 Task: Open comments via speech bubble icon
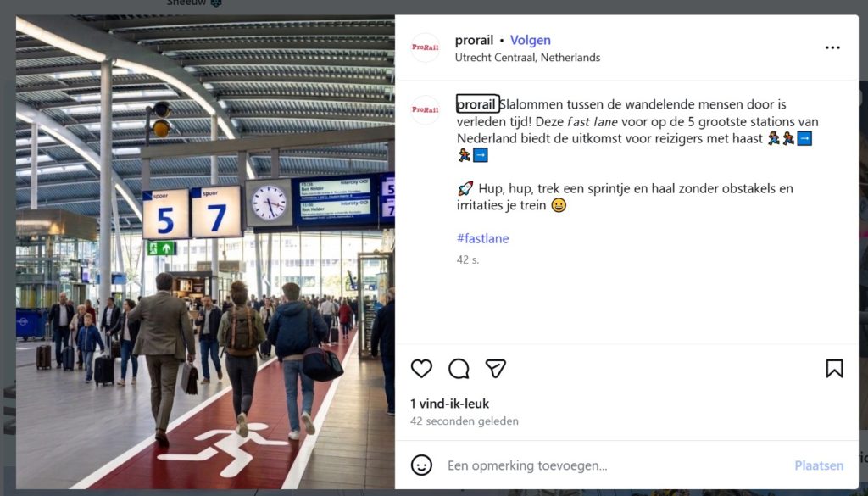(x=459, y=369)
